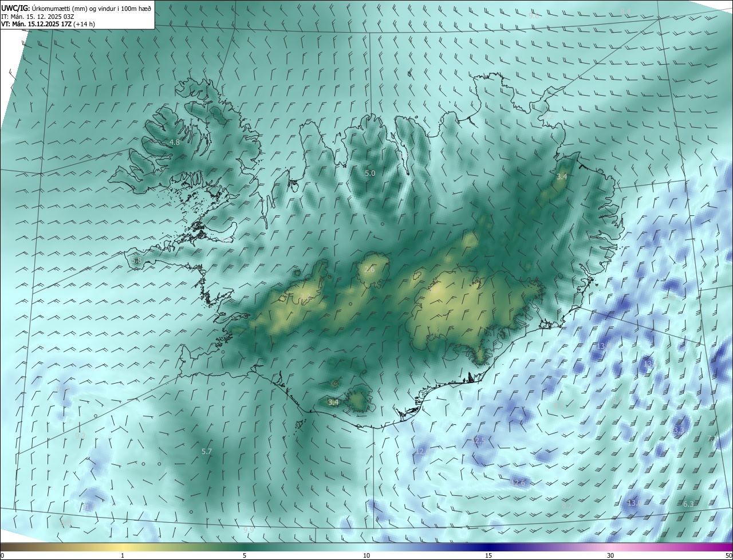Click the 5 tick on the color scale
This screenshot has width=733, height=560.
(x=245, y=556)
